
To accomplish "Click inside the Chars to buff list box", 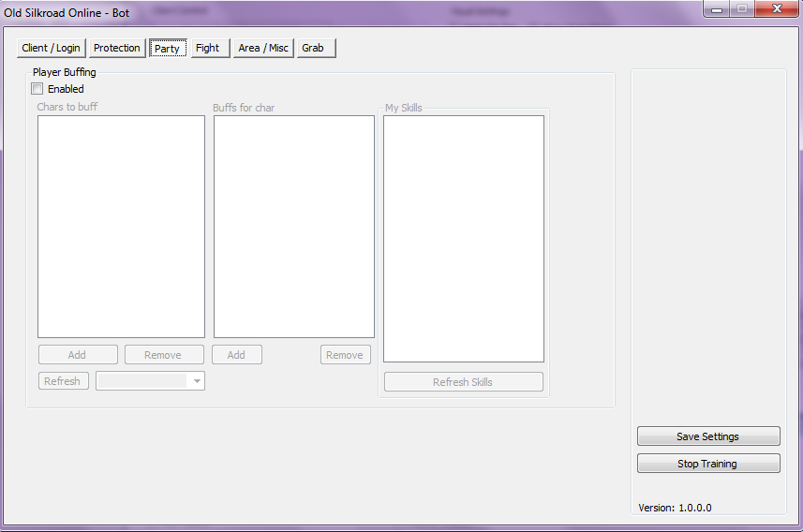I will (x=122, y=227).
